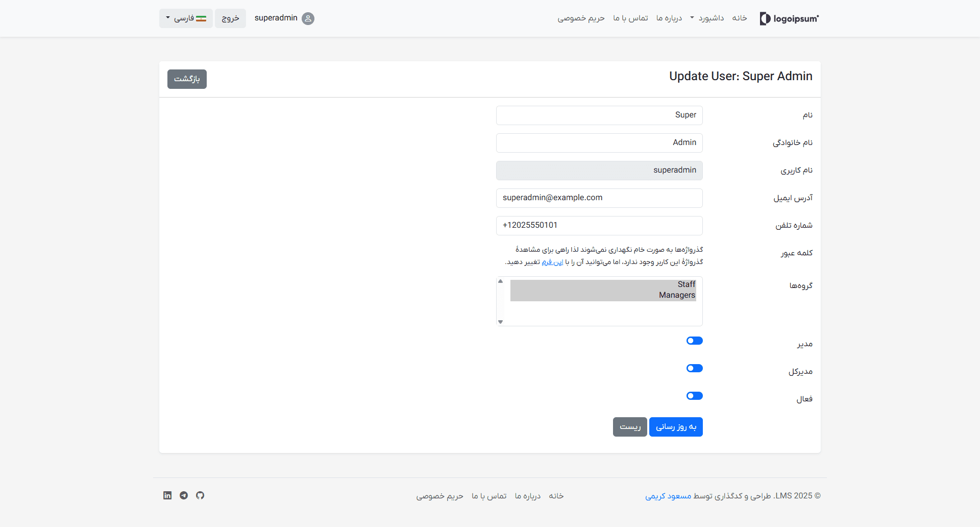Open حریم خصوصی in the top navbar
Screen dimensions: 980x527
(x=581, y=18)
